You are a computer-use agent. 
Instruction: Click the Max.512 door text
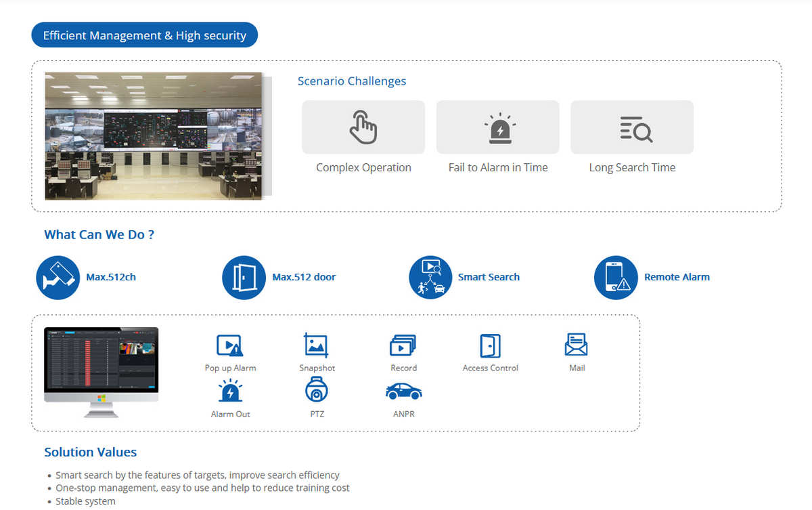(304, 277)
